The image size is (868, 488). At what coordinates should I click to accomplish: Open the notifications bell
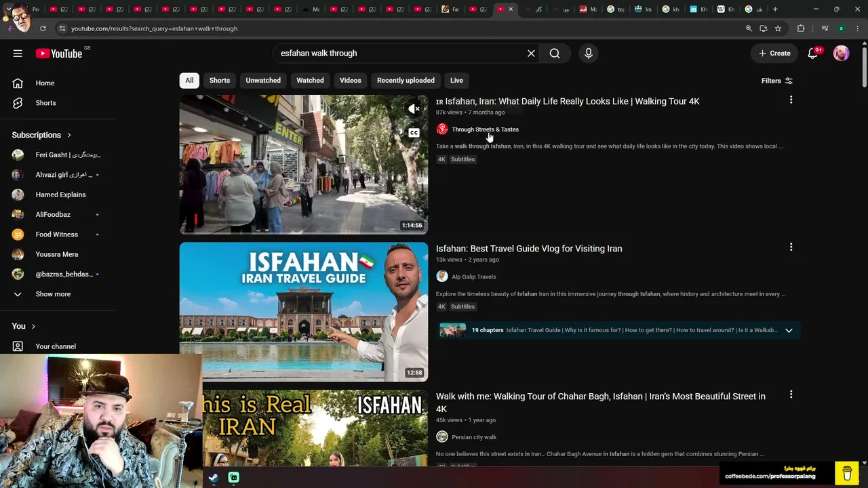(x=813, y=54)
